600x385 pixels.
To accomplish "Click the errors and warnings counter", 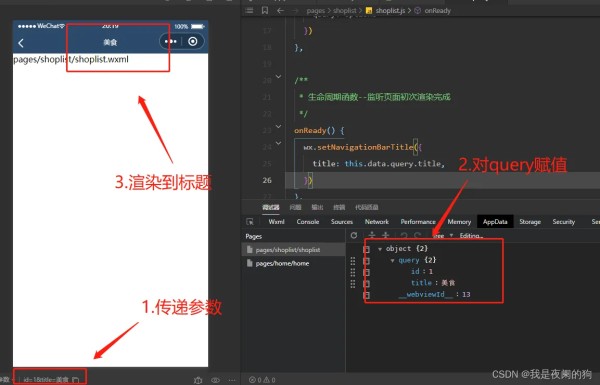I will click(262, 380).
